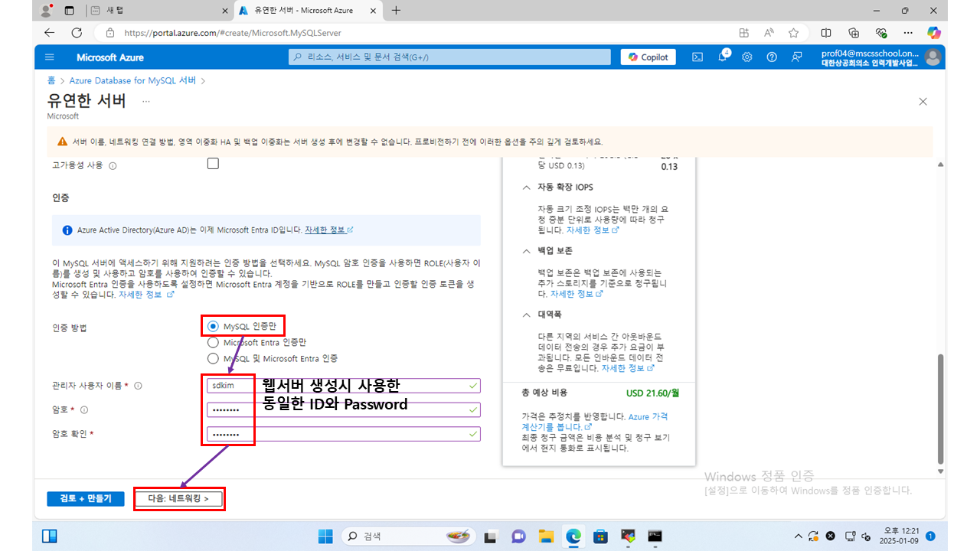980x551 pixels.
Task: Open Azure feedback icon
Action: coord(797,57)
